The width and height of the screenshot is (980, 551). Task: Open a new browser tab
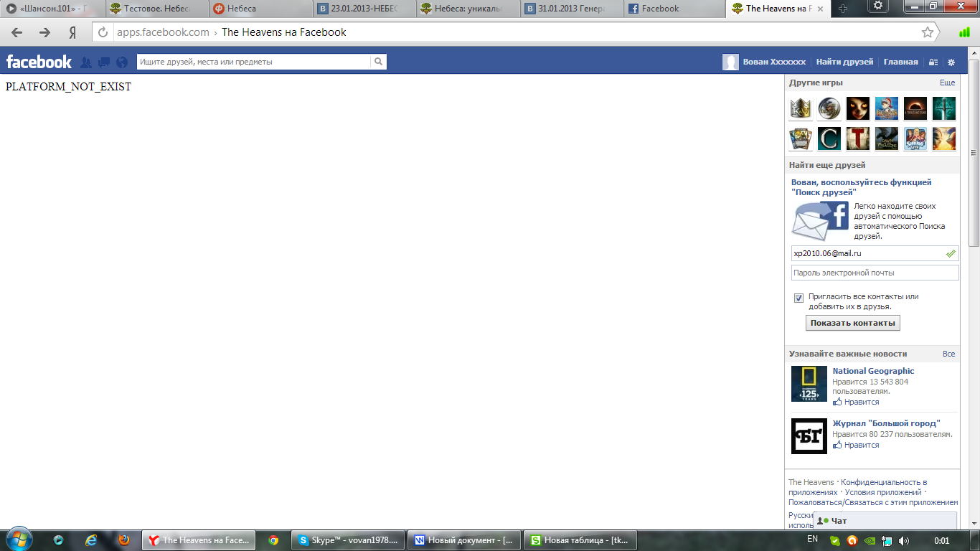[x=842, y=9]
